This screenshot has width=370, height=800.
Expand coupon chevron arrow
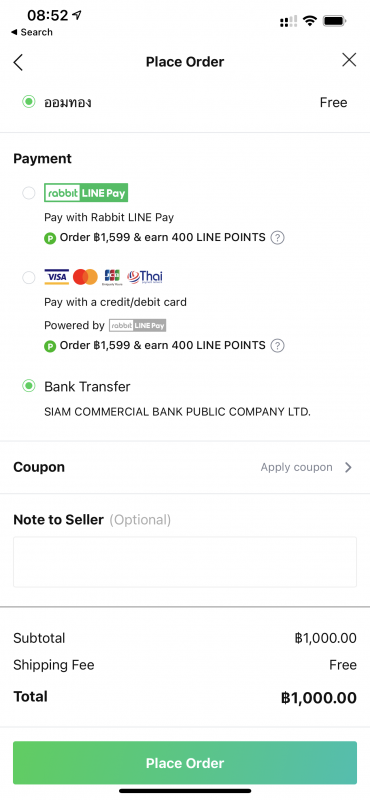(348, 467)
